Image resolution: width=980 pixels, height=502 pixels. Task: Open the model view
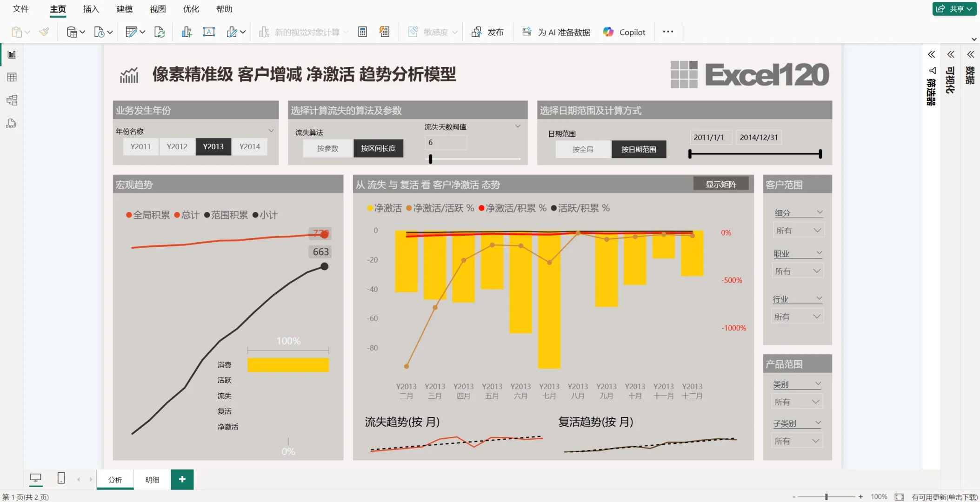coord(12,100)
